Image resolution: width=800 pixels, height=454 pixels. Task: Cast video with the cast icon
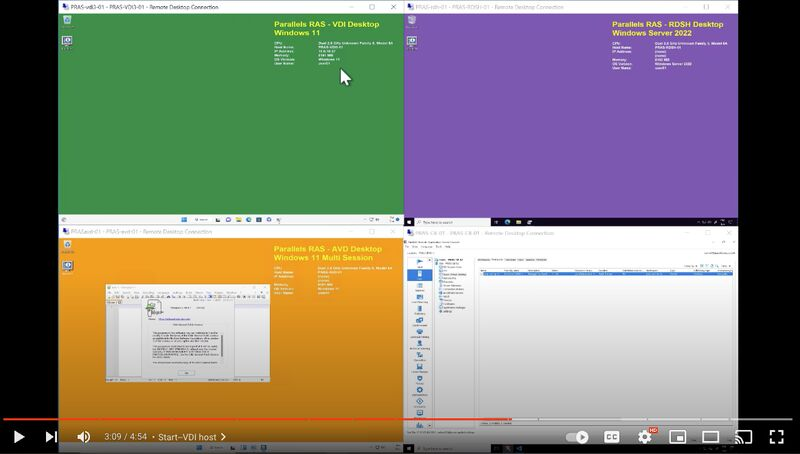tap(743, 437)
